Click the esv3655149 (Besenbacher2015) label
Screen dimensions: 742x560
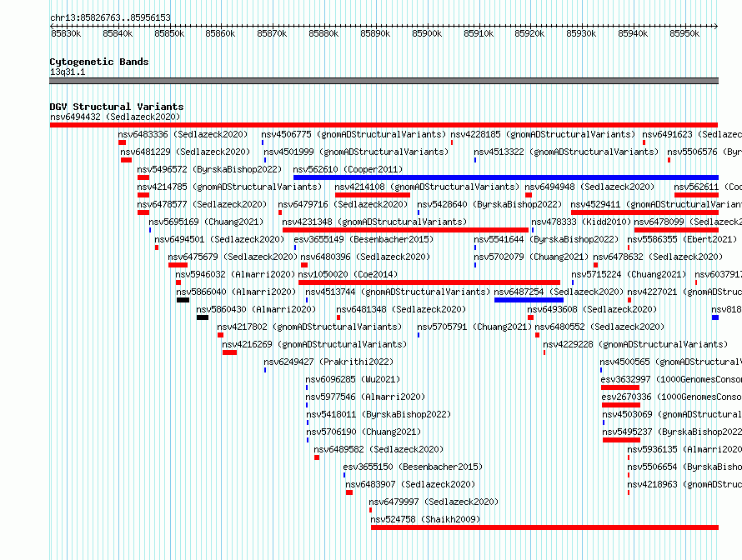click(x=363, y=239)
